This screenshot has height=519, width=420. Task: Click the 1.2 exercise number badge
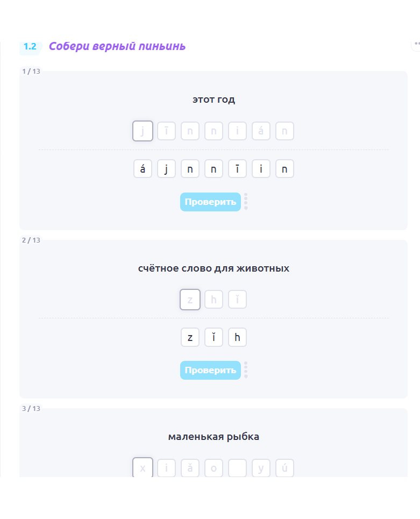[31, 47]
